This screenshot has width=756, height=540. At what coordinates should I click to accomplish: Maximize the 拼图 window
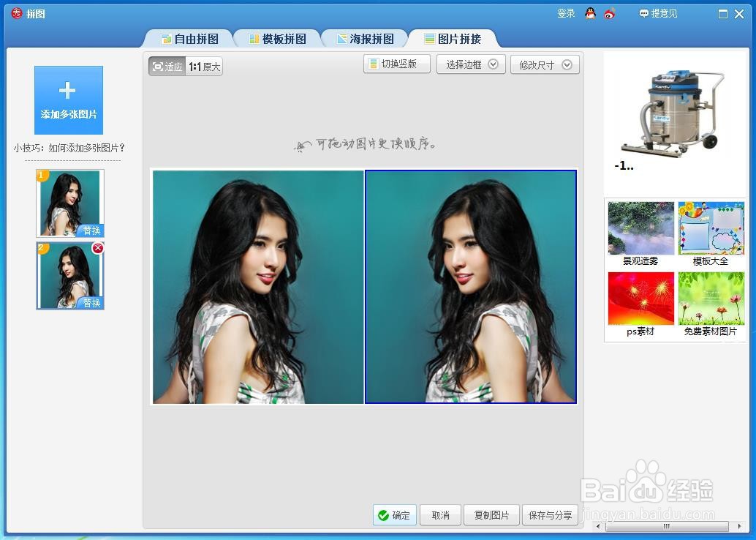point(722,14)
